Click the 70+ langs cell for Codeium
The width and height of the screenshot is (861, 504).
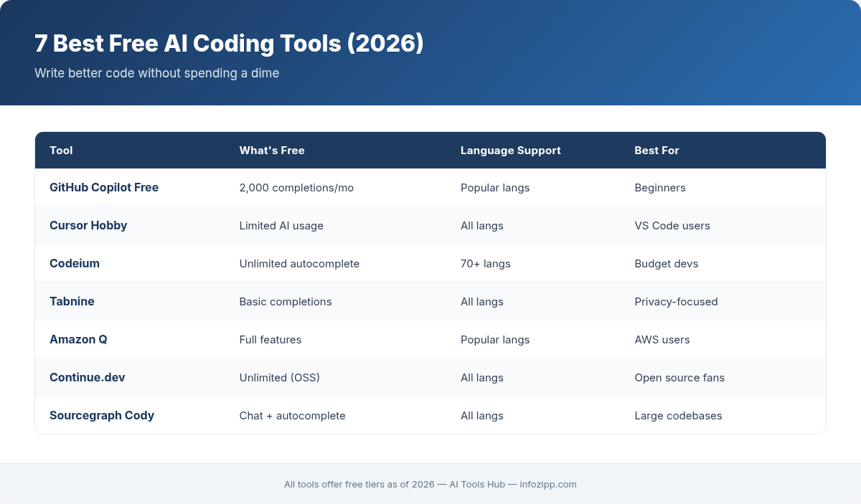pos(486,263)
